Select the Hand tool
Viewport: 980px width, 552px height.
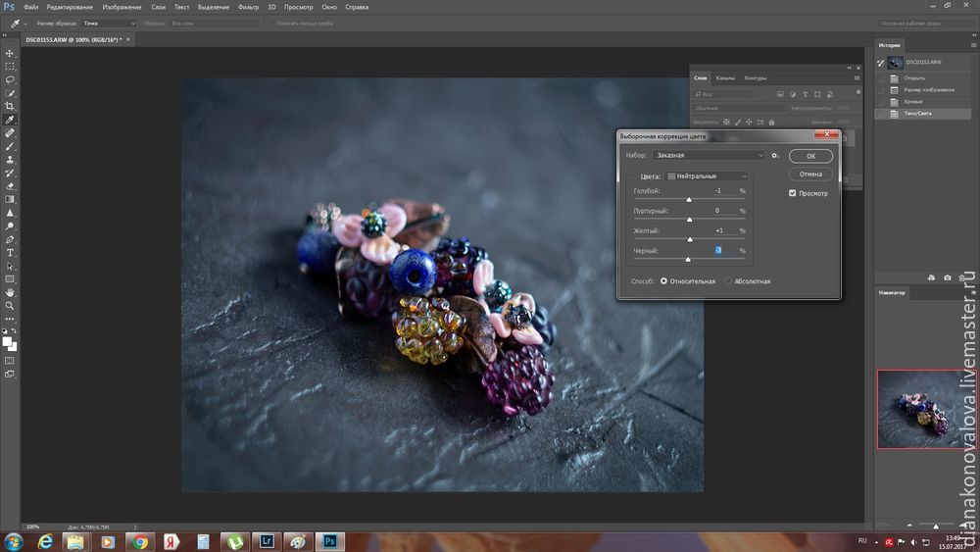click(x=10, y=292)
